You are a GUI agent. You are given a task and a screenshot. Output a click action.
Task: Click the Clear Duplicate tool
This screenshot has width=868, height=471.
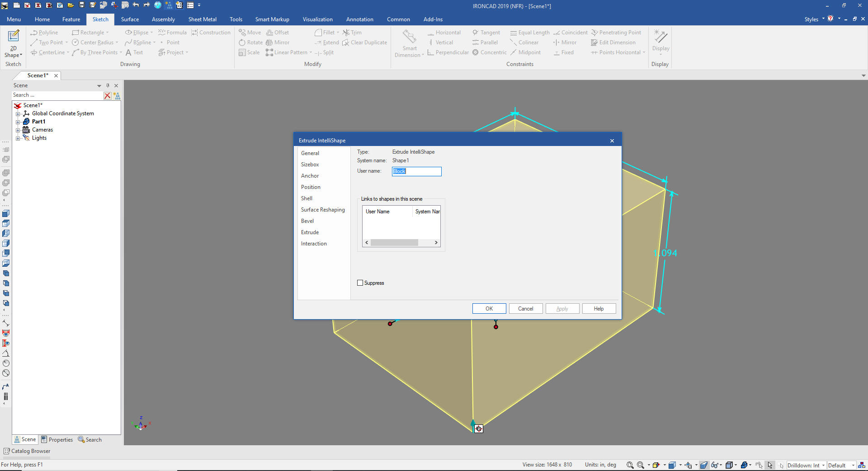[365, 42]
